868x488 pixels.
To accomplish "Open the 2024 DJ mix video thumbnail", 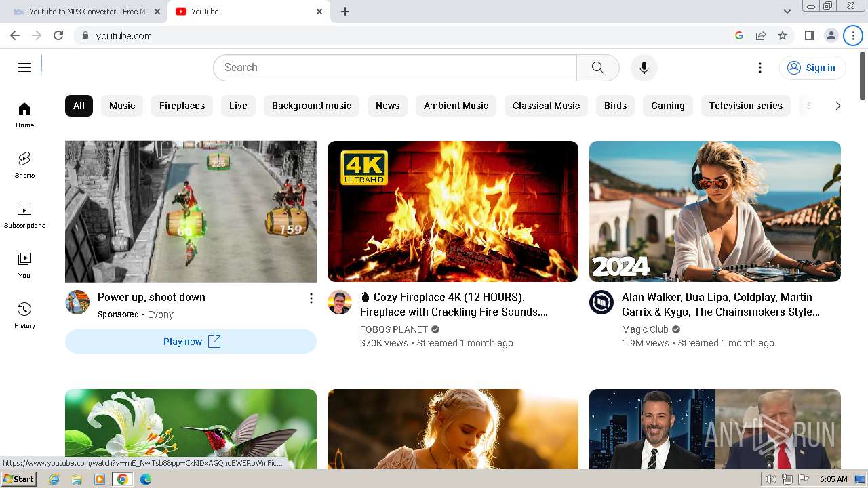I will click(715, 211).
